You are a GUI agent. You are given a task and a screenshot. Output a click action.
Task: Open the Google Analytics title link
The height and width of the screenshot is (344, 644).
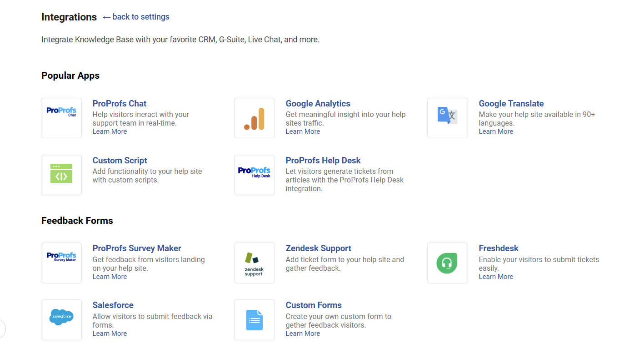pos(318,103)
